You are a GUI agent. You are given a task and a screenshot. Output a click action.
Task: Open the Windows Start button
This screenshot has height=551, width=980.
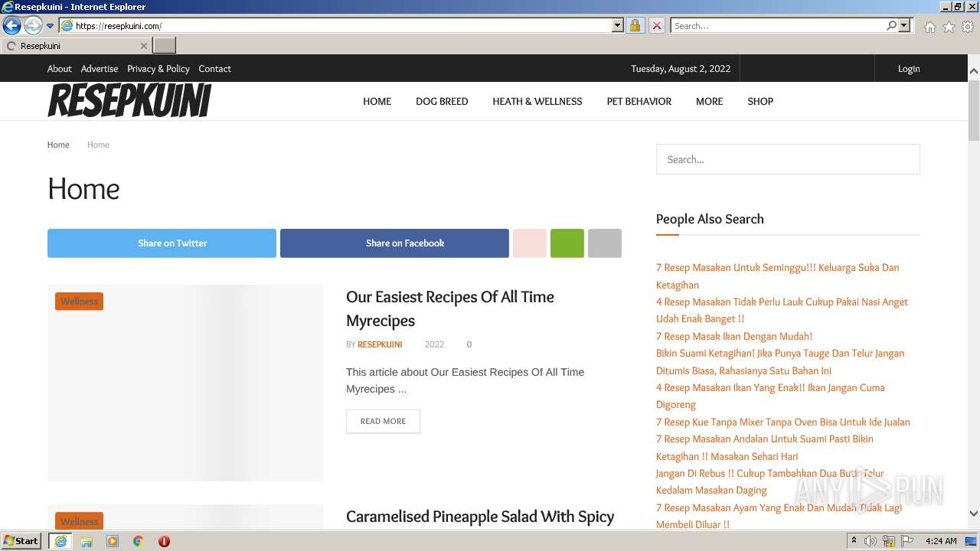point(21,541)
